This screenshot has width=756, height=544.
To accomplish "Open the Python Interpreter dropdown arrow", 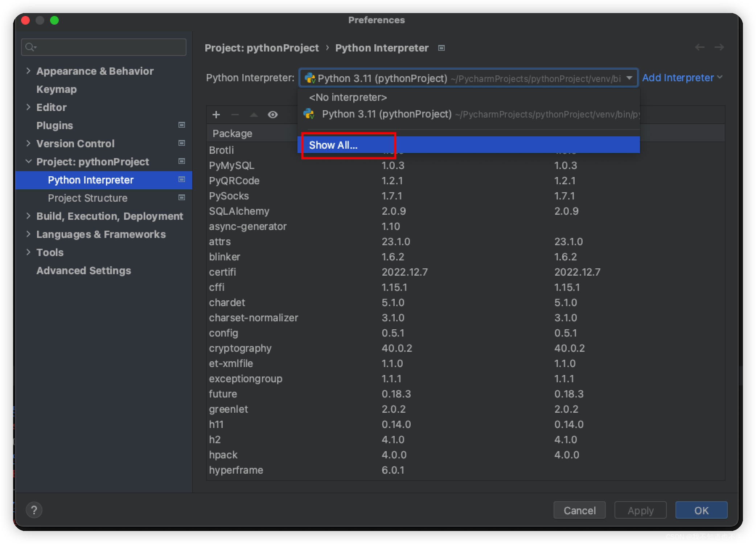I will [x=629, y=78].
